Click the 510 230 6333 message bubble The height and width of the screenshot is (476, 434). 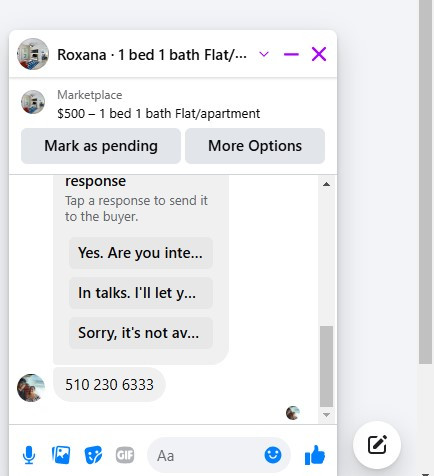coord(109,385)
